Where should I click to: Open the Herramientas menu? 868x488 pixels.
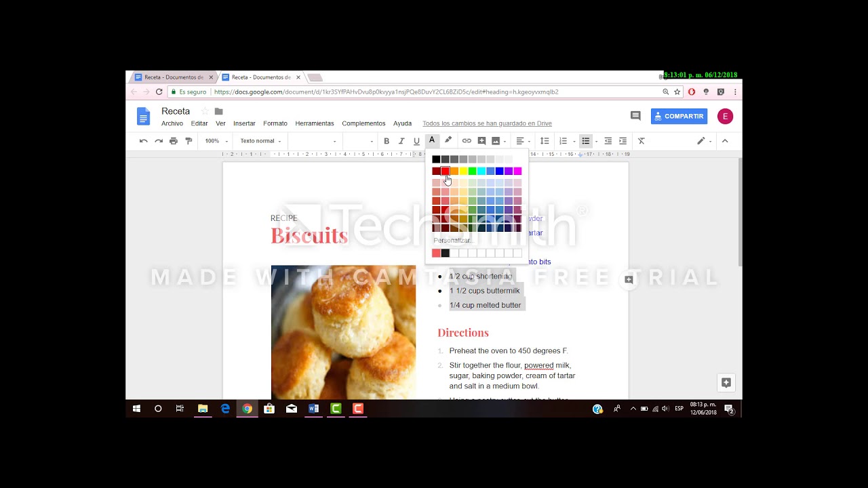pos(315,123)
